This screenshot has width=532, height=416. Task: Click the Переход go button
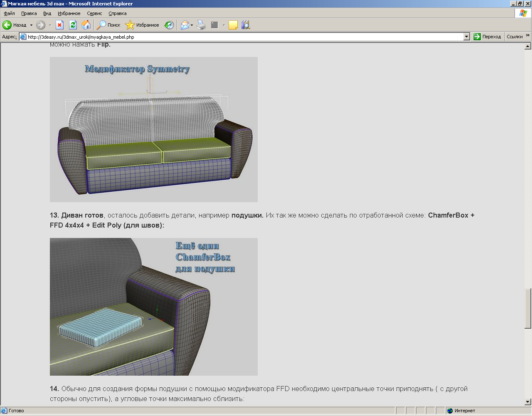(488, 37)
